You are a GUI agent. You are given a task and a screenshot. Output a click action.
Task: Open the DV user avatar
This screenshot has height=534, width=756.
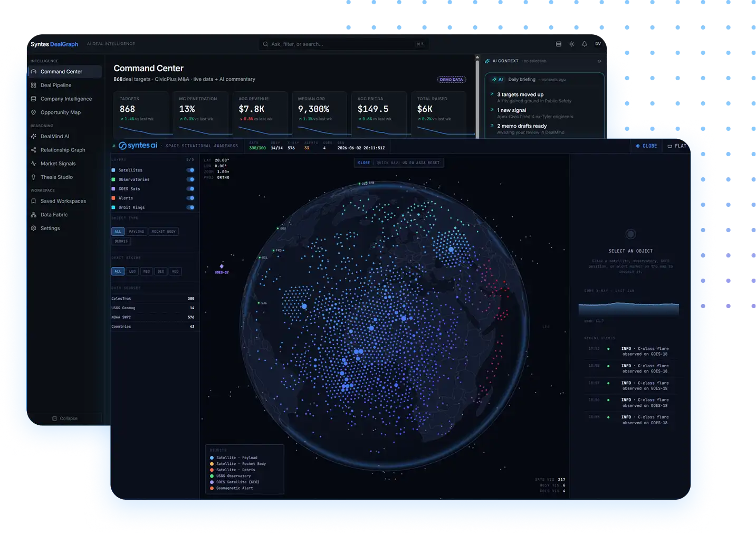click(598, 44)
